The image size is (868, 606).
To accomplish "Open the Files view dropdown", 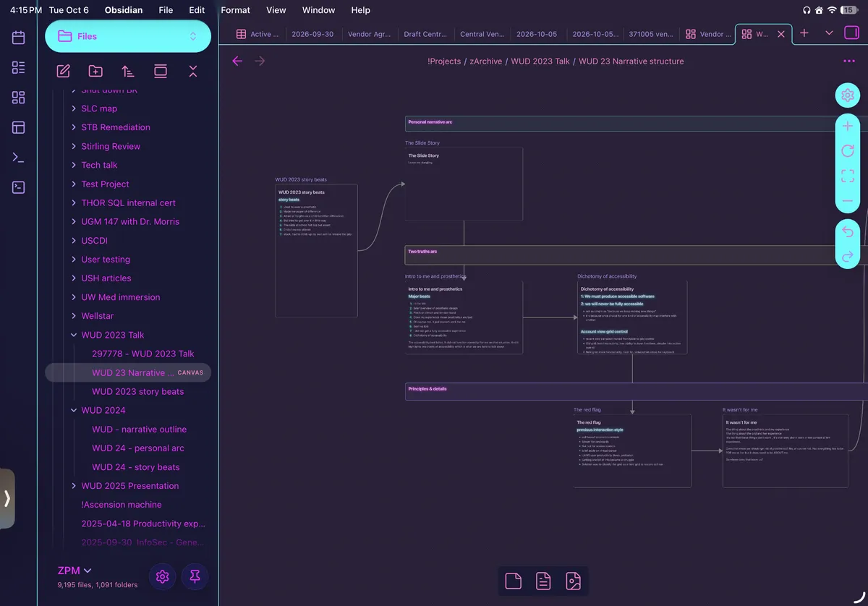I will [128, 36].
